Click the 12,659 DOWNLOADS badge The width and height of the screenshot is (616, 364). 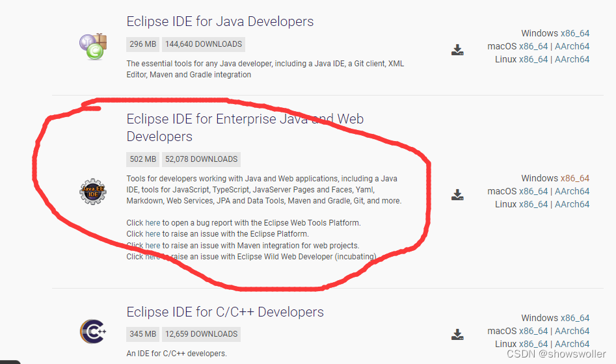point(201,334)
